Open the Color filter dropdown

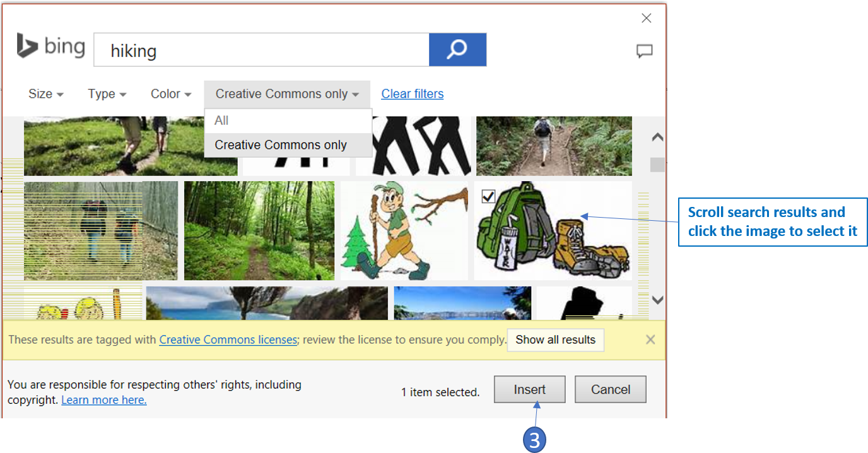click(x=170, y=94)
